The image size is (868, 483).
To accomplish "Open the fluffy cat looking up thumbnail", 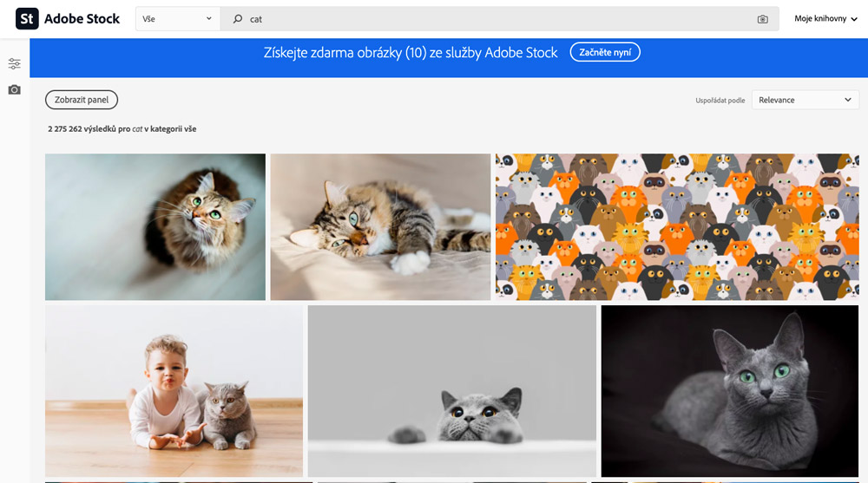I will pyautogui.click(x=155, y=227).
